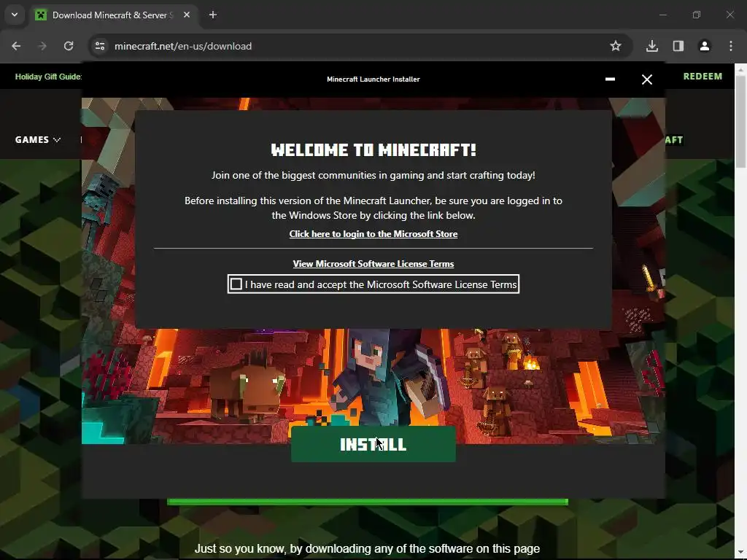Check the accept Microsoft Software License Terms checkbox
Screen dimensions: 747x560
pos(236,284)
